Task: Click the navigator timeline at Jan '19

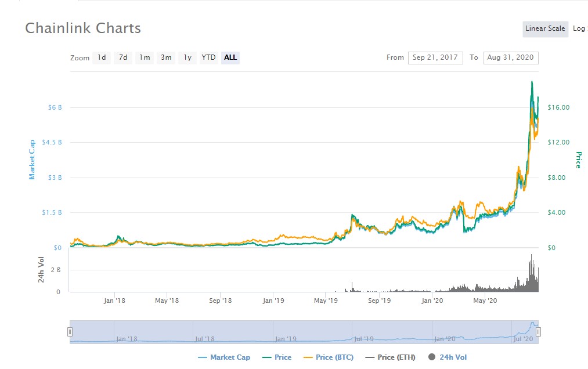Action: tap(285, 339)
